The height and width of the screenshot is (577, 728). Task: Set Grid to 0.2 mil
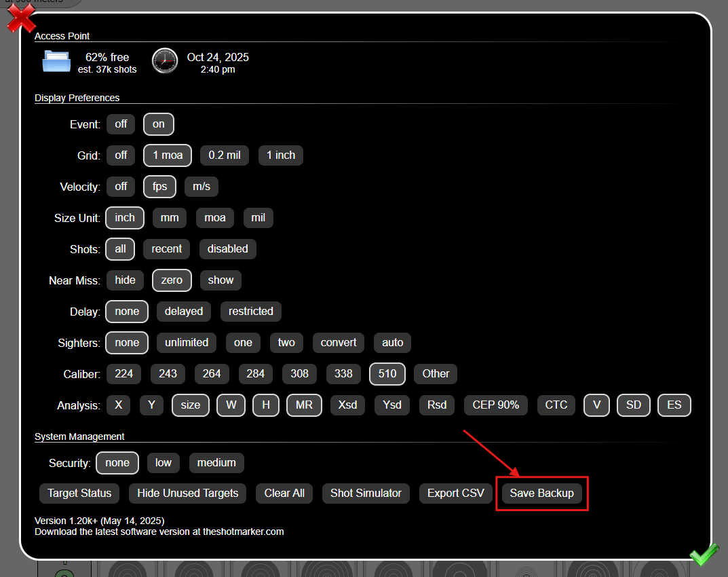tap(225, 155)
